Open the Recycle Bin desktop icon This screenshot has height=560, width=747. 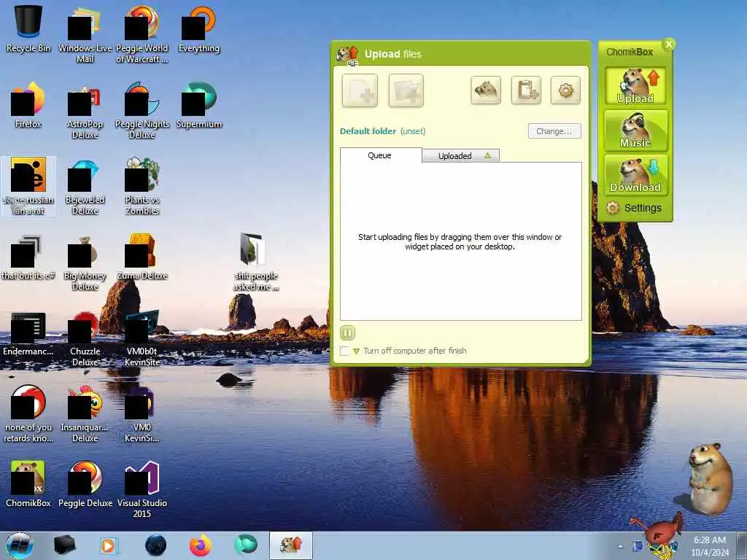click(28, 28)
